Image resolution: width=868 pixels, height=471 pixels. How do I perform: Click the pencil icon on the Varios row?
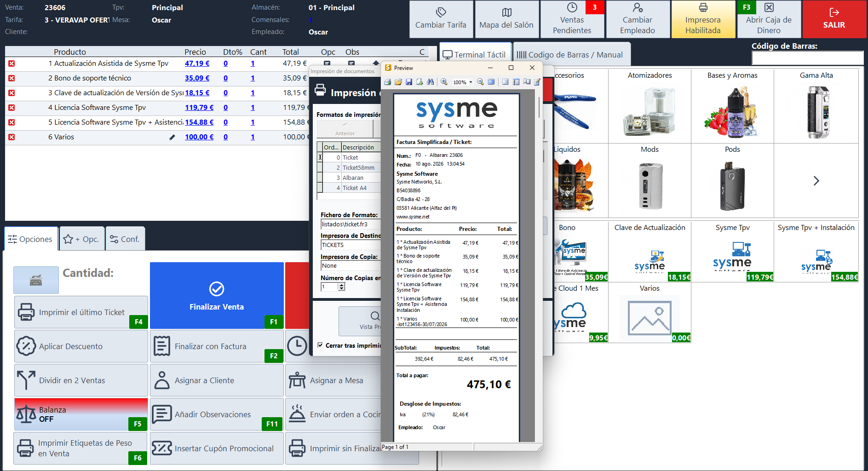[172, 137]
